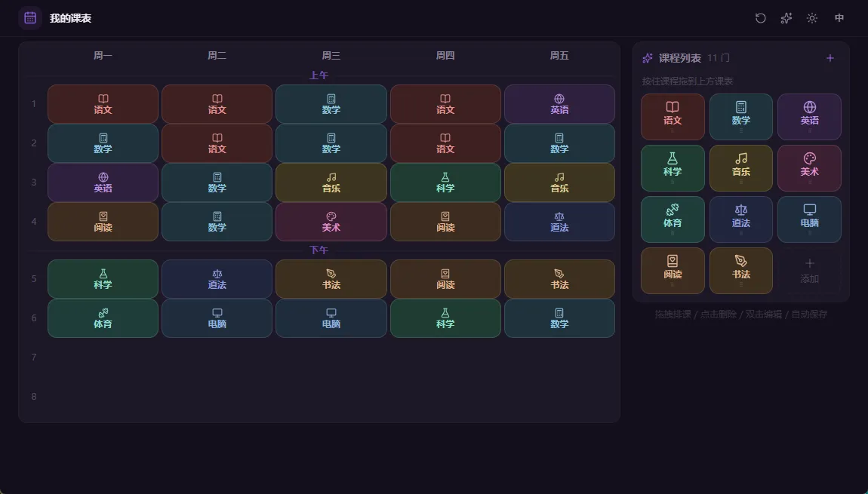Click the calendar logo beside 我的课表
868x494 pixels.
click(30, 18)
